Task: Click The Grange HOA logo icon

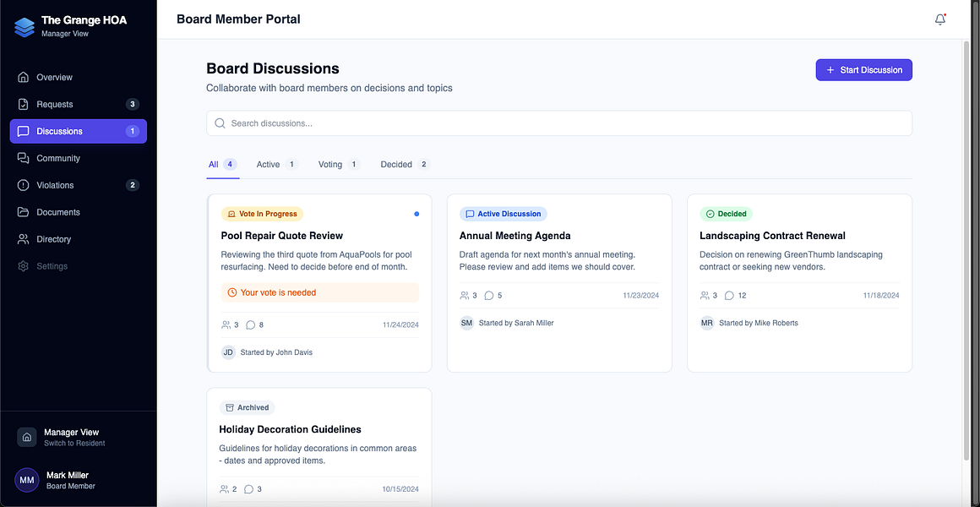Action: pyautogui.click(x=24, y=26)
